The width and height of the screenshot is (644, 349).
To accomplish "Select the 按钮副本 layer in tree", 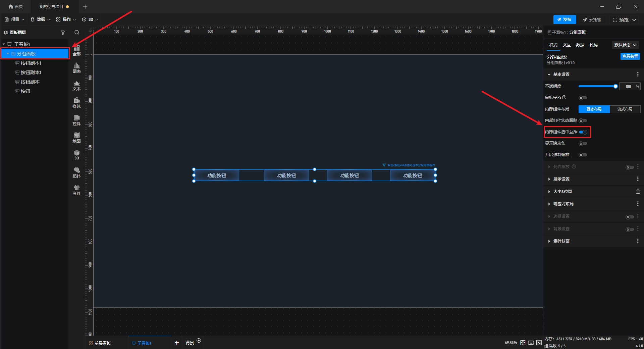I will 30,82.
